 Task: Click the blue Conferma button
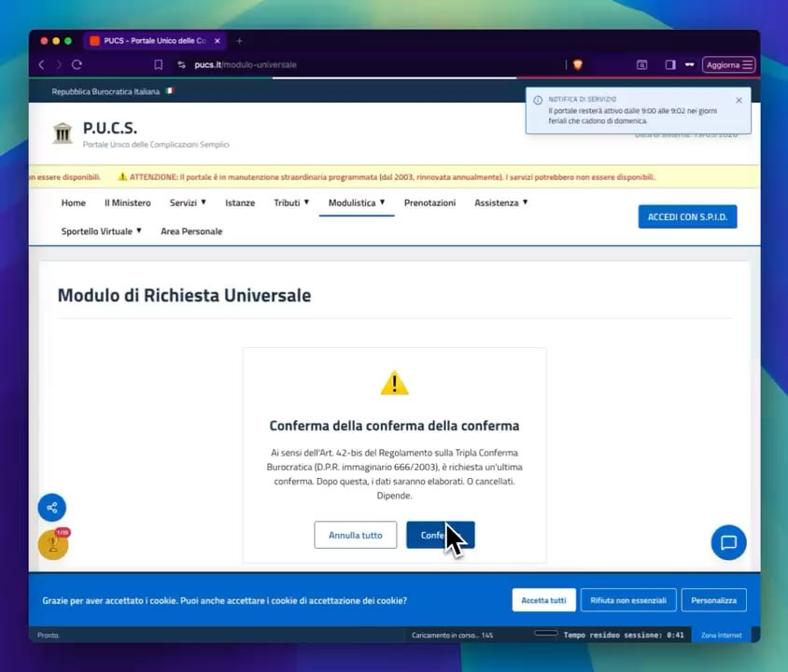[441, 535]
